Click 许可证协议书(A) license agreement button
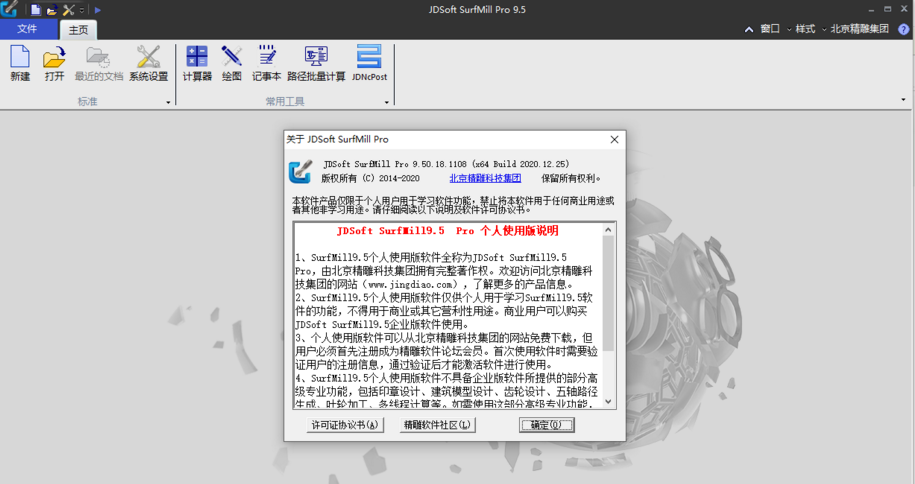Screen dimensions: 915x484 point(344,425)
